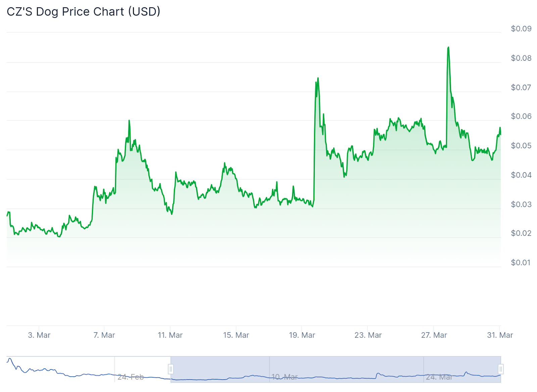Click the 7. Mar x-axis label
The image size is (537, 392).
104,335
